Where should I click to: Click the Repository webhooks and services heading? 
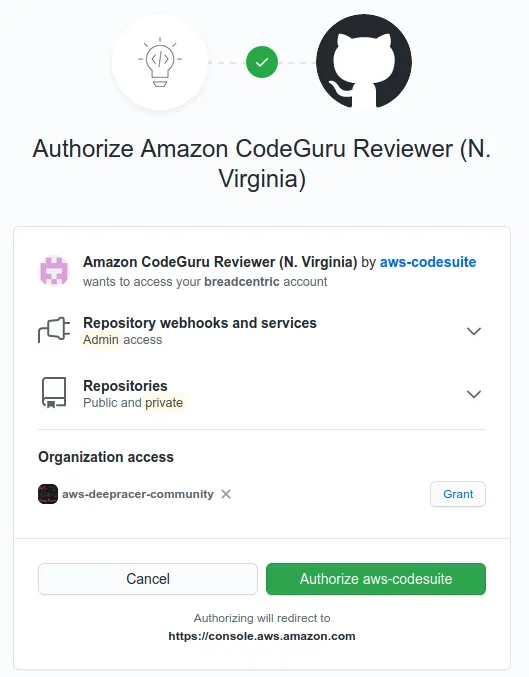point(200,323)
